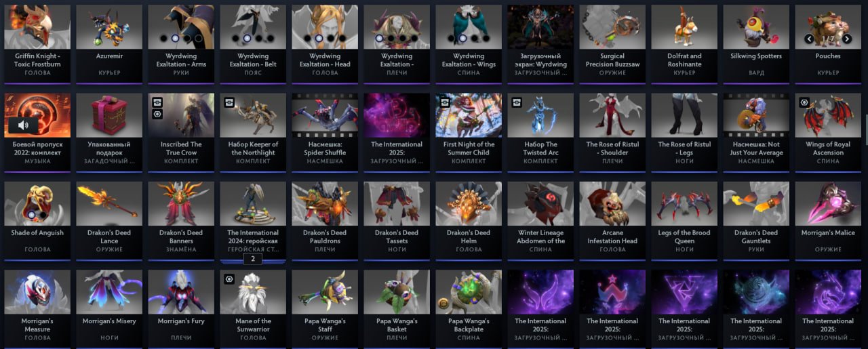Image resolution: width=868 pixels, height=349 pixels.
Task: Click the gem icon on Mane of the Sunwarrior
Action: 229,279
